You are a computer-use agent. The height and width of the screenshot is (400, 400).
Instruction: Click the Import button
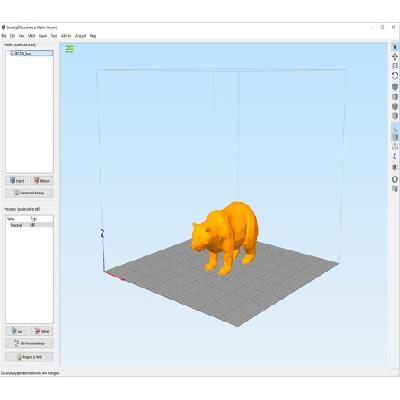(x=17, y=181)
